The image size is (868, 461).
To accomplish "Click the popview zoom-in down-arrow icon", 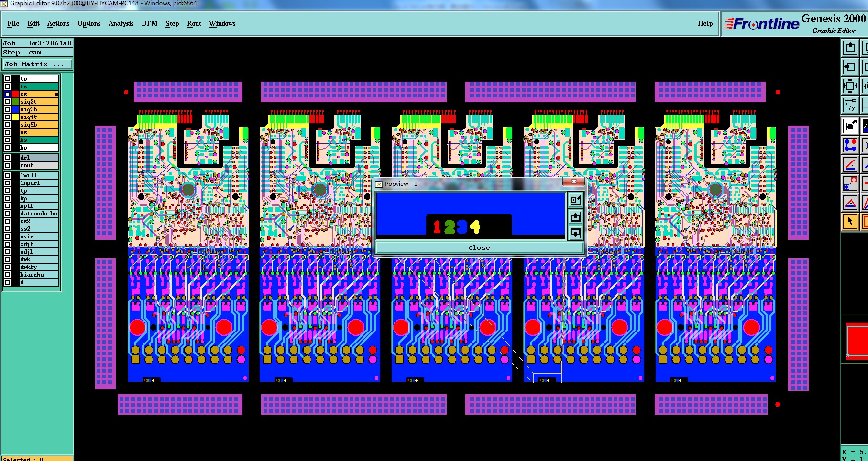I will 575,234.
